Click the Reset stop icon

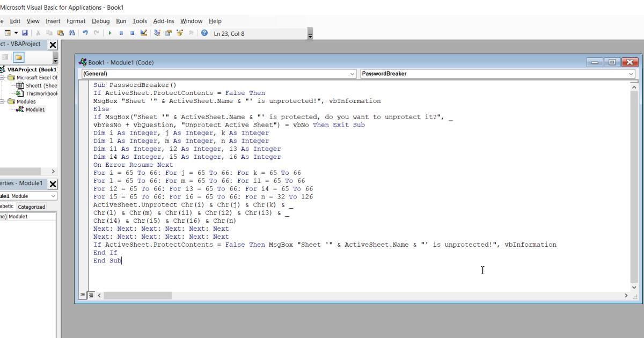[x=132, y=33]
